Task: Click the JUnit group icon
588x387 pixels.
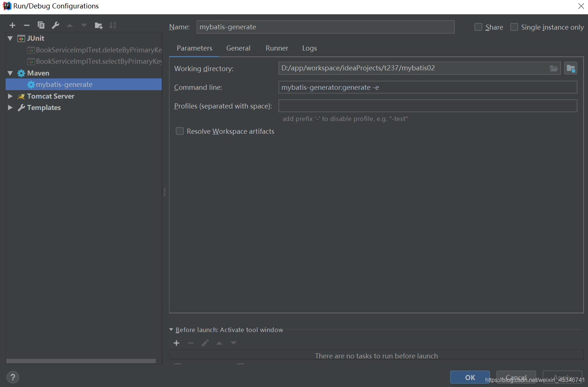Action: click(22, 38)
